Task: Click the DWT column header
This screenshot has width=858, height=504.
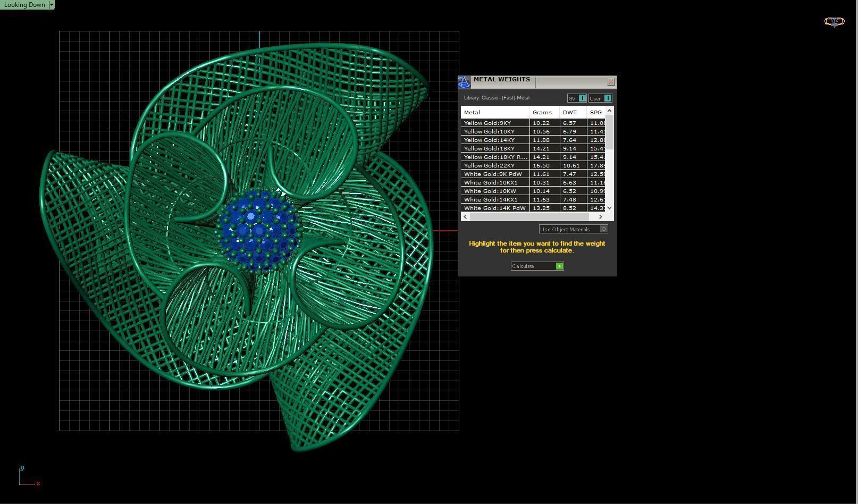Action: (x=573, y=112)
